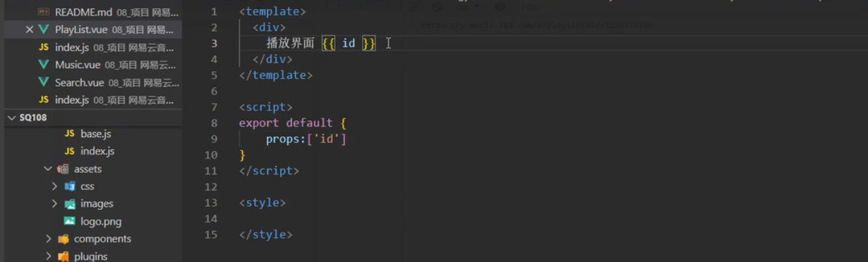Click the id variable inside the mustache braces
This screenshot has width=868, height=262.
(348, 44)
